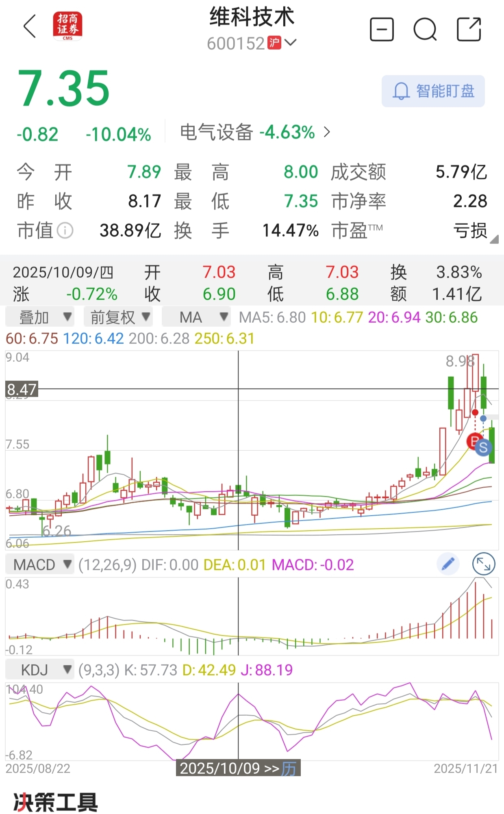Tap the current price 7.35

[x=64, y=88]
